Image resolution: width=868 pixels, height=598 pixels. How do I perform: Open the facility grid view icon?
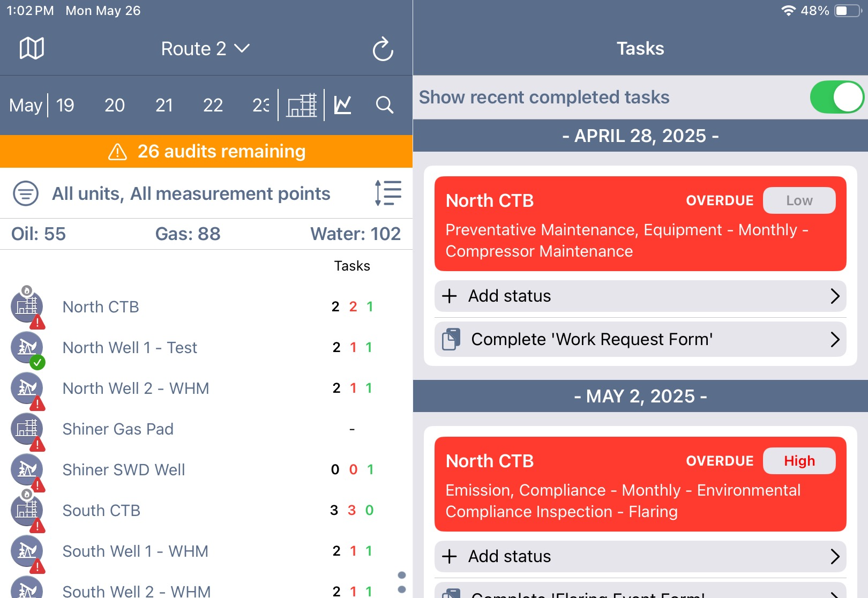tap(302, 105)
